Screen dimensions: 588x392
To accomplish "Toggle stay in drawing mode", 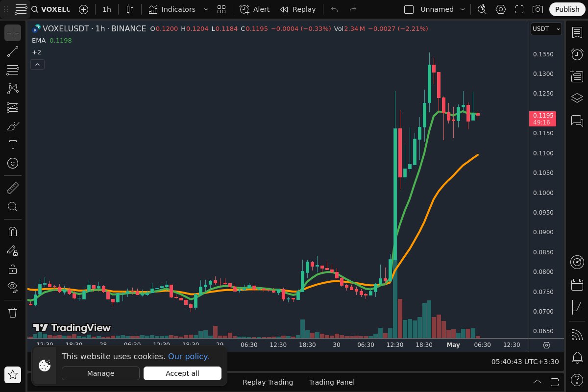I will click(13, 250).
